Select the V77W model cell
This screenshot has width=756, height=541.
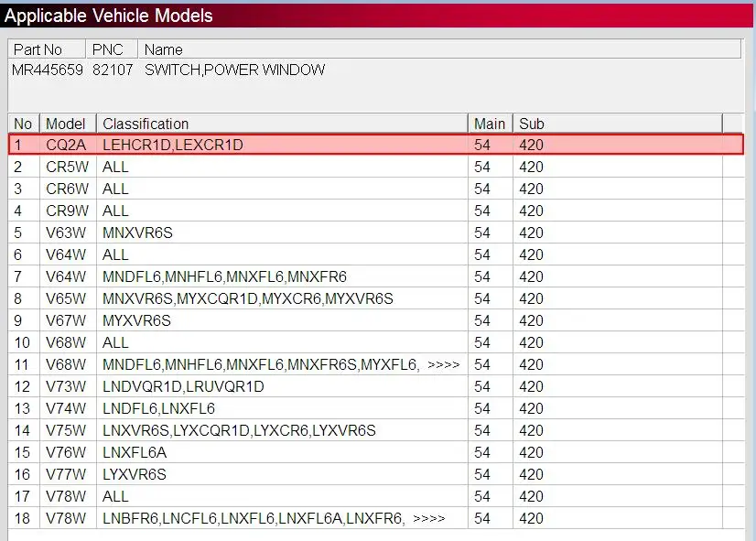pos(66,474)
